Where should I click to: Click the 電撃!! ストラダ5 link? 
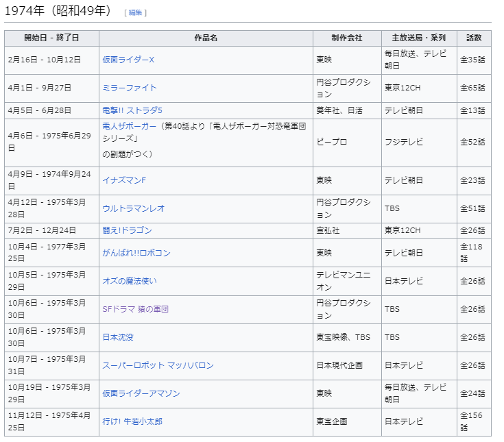(132, 110)
